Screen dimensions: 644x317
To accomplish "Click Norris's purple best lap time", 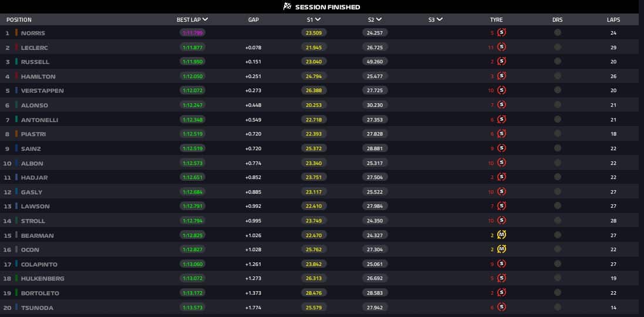I will (x=192, y=33).
